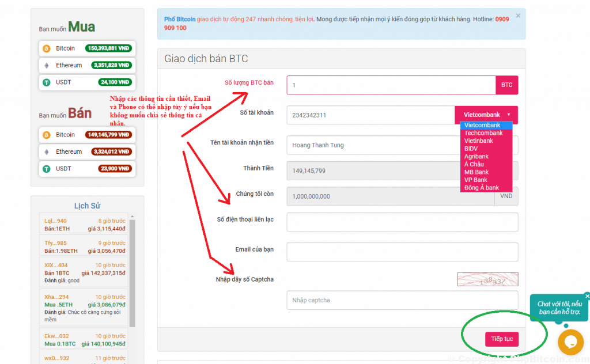Click the Số điện thoại liên lạc field
This screenshot has height=364, width=590.
[x=402, y=222]
